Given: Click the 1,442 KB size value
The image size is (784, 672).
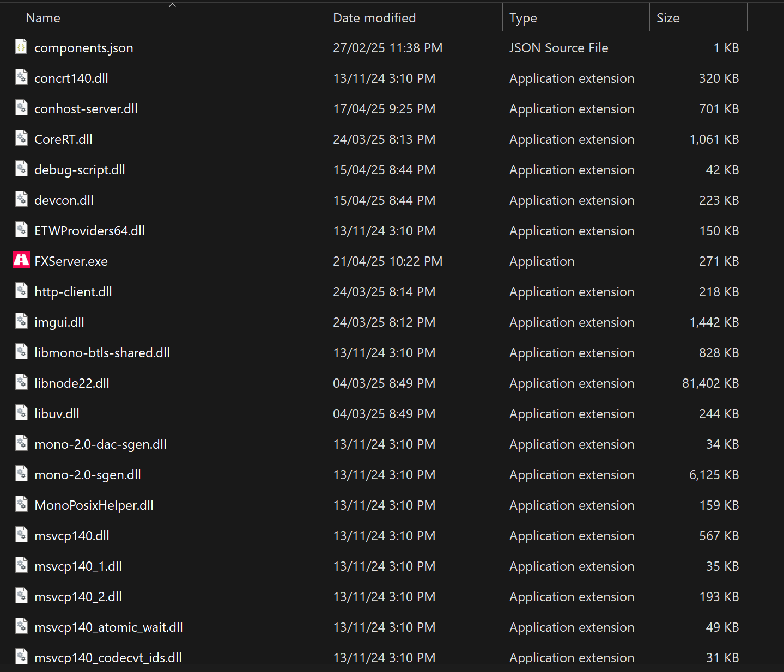Looking at the screenshot, I should (714, 322).
